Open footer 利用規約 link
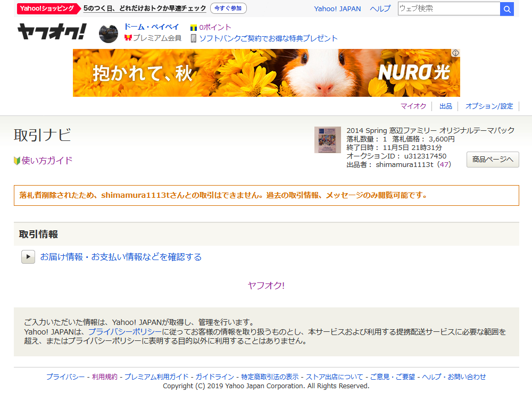The image size is (532, 401). tap(104, 377)
